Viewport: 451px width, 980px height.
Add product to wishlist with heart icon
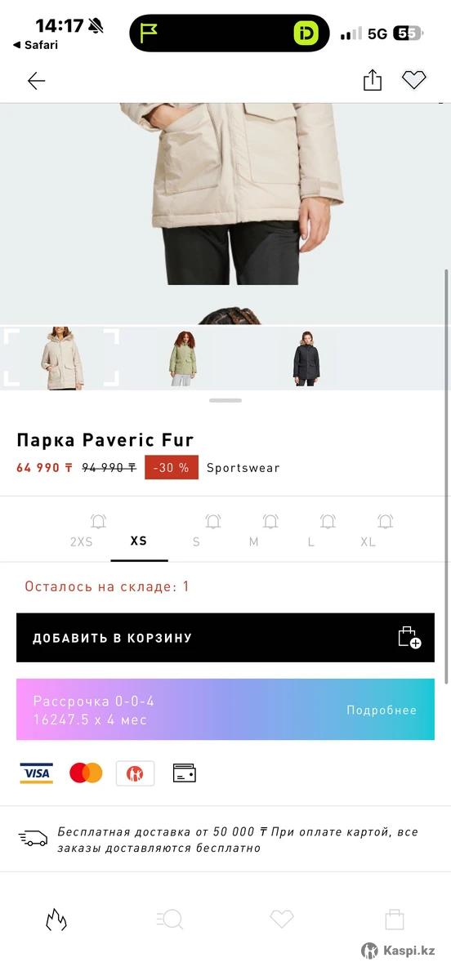coord(414,80)
